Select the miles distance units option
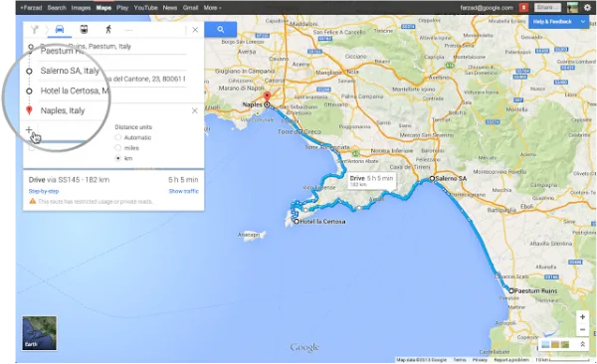The image size is (597, 364). [x=118, y=148]
